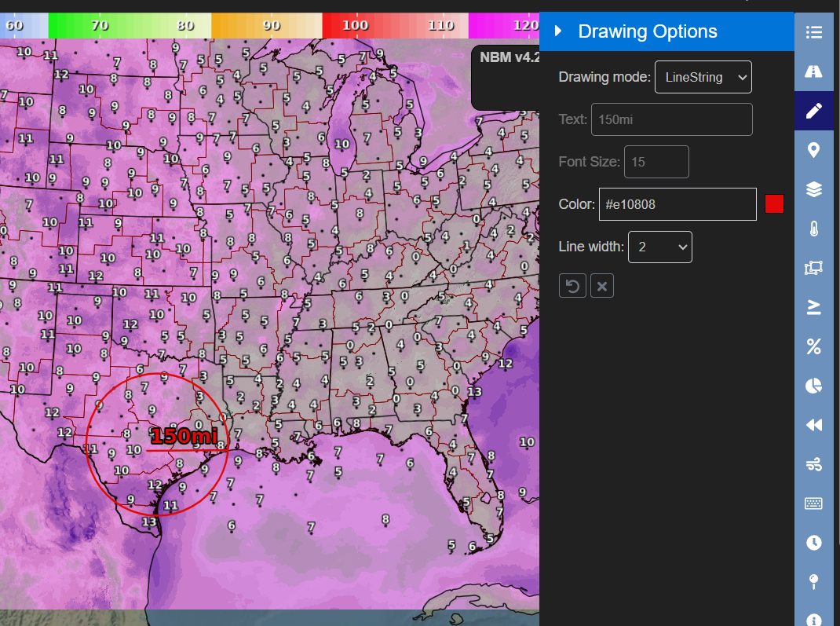Click the Font Size input field
The image size is (840, 626).
coord(656,162)
